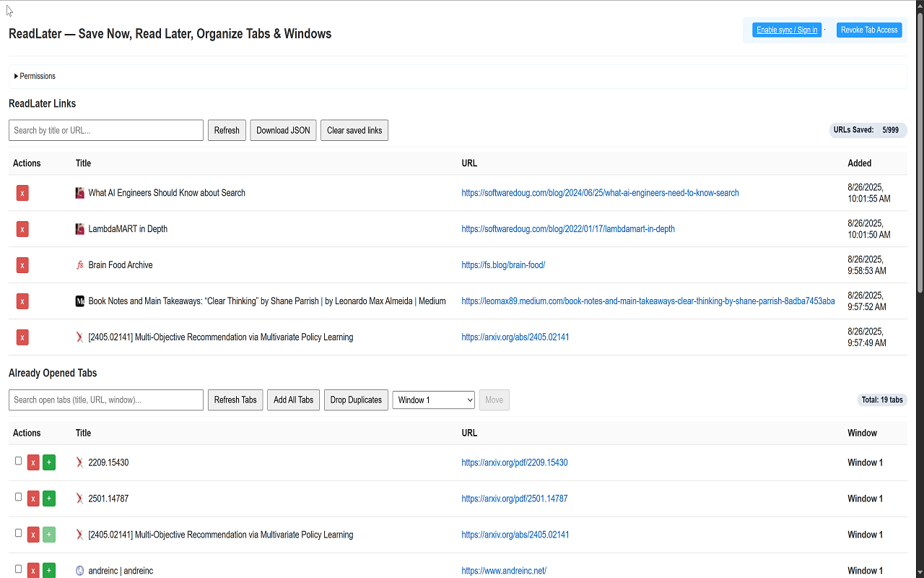Close the andreinc open tab
Image resolution: width=924 pixels, height=578 pixels.
coord(33,571)
